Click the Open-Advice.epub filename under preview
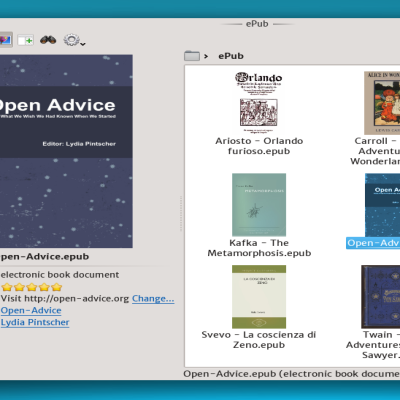400x400 pixels. pos(45,257)
